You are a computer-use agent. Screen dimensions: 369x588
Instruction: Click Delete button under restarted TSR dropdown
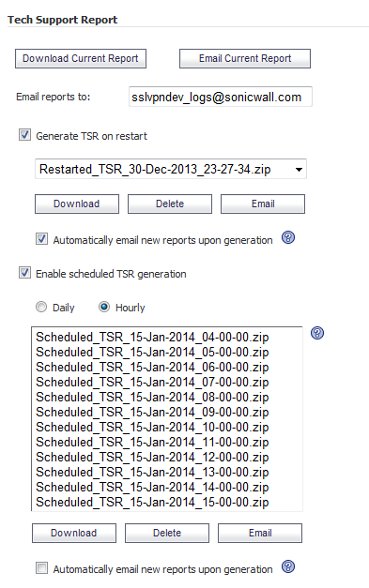[170, 204]
